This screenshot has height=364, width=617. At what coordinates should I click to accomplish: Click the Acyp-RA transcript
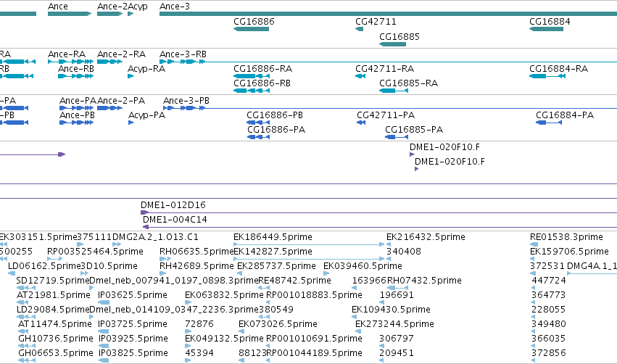click(131, 76)
